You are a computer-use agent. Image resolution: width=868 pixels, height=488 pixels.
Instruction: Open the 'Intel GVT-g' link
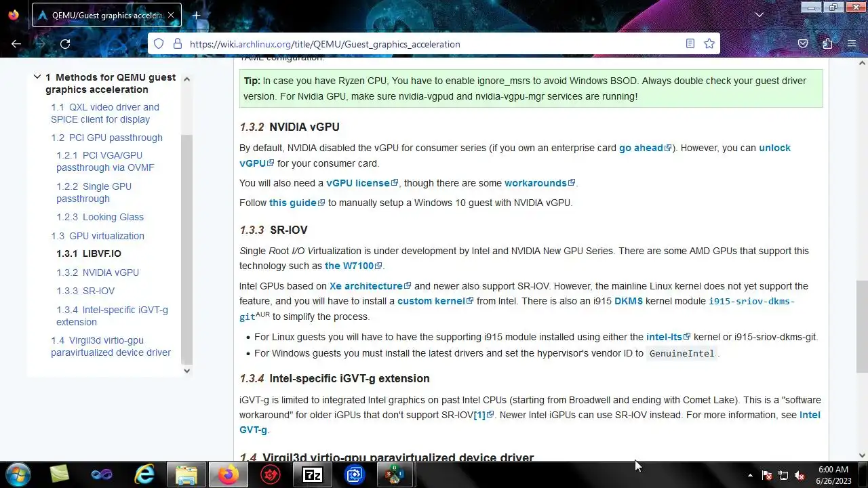point(810,415)
